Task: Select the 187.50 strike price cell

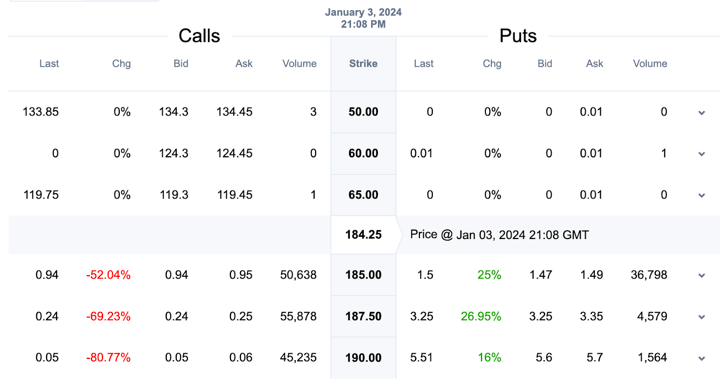Action: [363, 316]
